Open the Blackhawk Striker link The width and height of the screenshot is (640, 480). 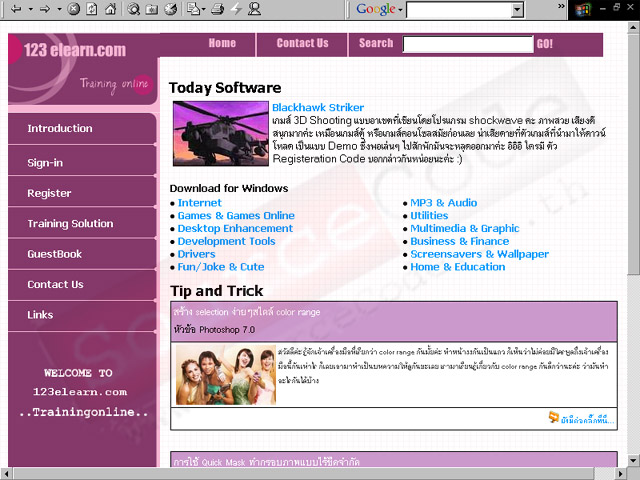click(318, 107)
